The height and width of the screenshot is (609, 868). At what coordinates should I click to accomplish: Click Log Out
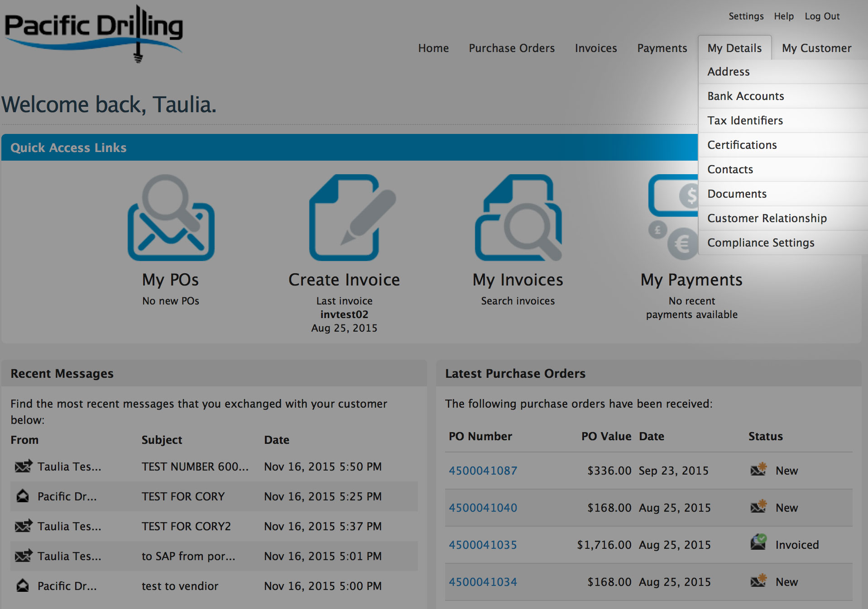(822, 16)
